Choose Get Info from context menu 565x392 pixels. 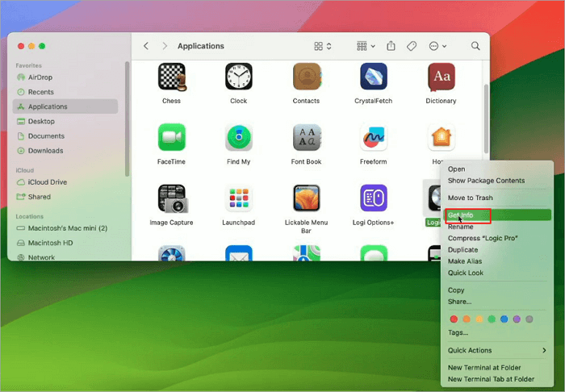[461, 215]
